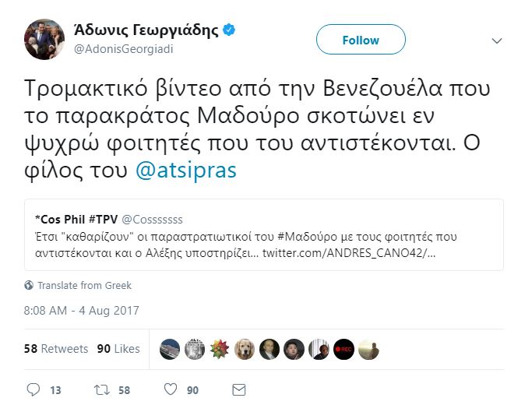Open the red REC avatar profile
The width and height of the screenshot is (532, 419).
344,350
